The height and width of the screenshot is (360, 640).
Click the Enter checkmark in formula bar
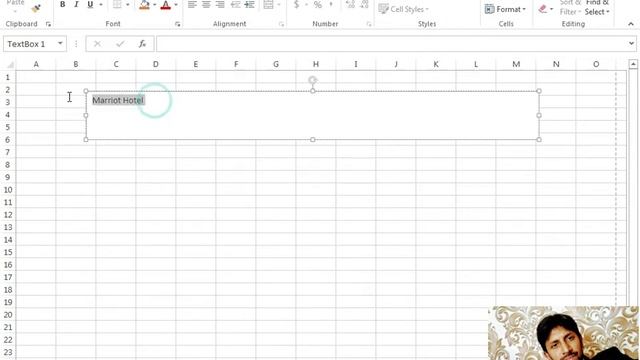tap(120, 44)
